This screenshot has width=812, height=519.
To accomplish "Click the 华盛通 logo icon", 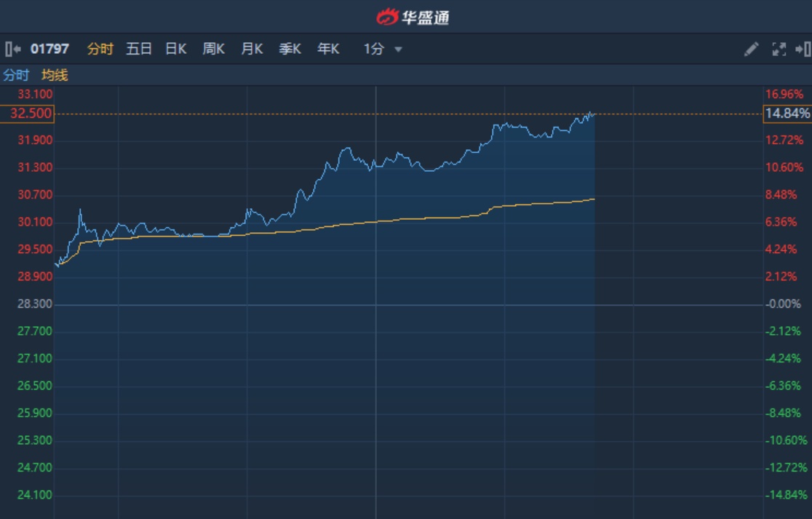I will coord(387,17).
